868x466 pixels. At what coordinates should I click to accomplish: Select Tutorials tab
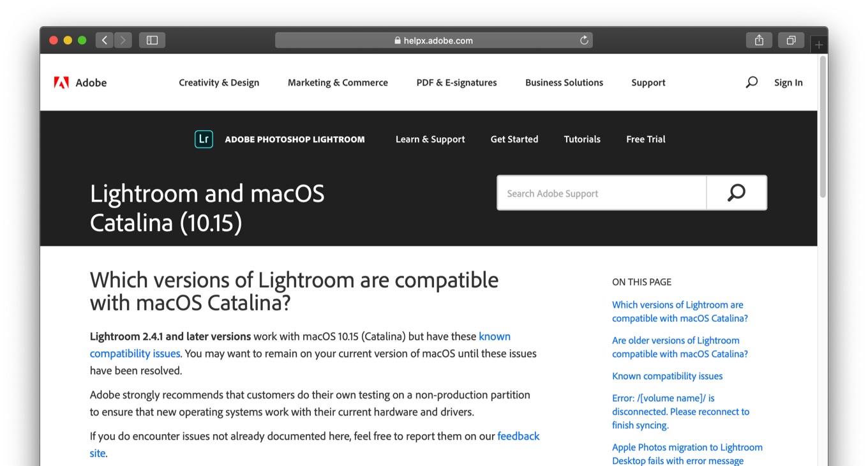pos(582,139)
